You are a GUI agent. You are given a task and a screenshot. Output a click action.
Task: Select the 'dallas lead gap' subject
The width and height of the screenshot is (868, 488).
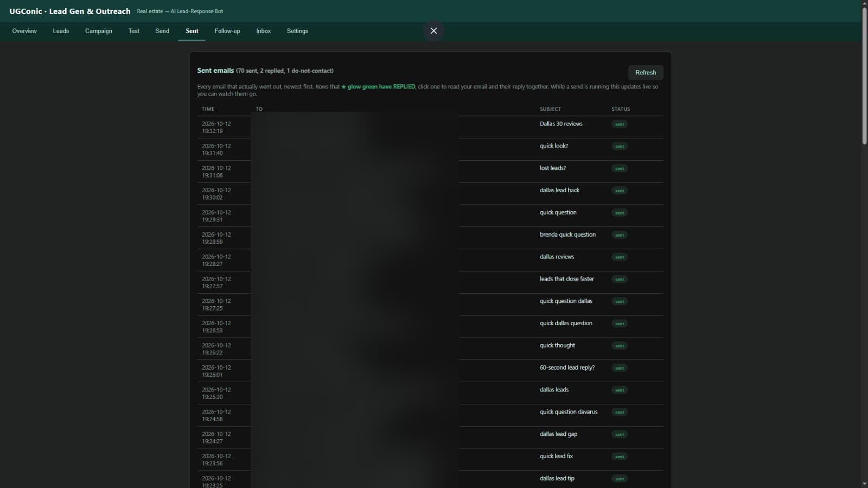point(558,434)
